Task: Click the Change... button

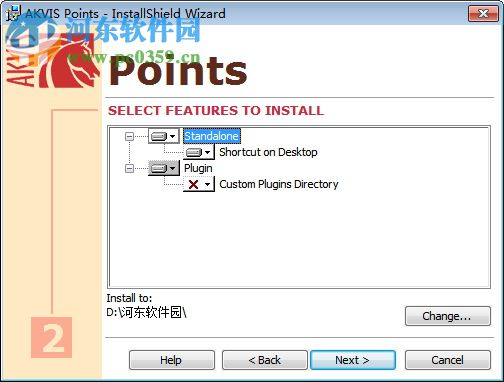Action: click(448, 316)
